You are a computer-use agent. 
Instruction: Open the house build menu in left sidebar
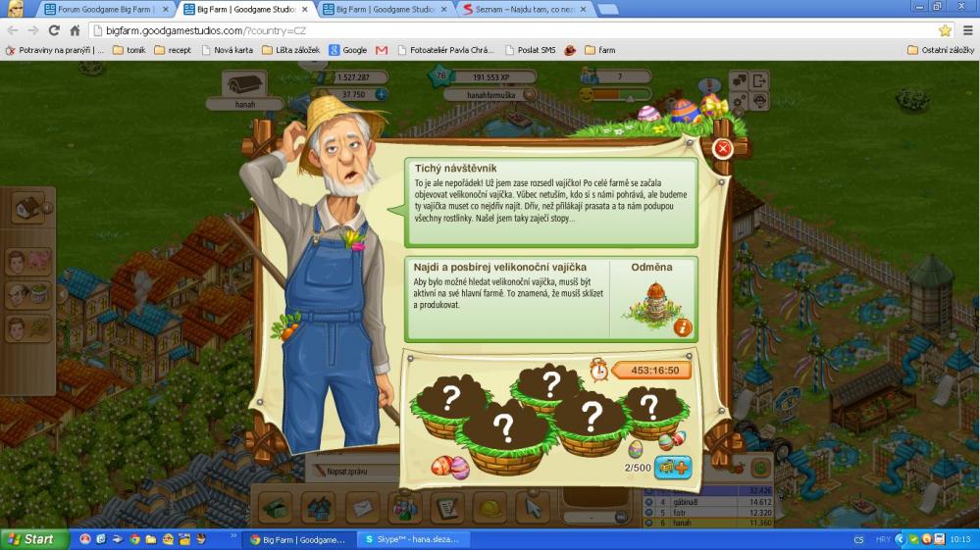point(26,208)
